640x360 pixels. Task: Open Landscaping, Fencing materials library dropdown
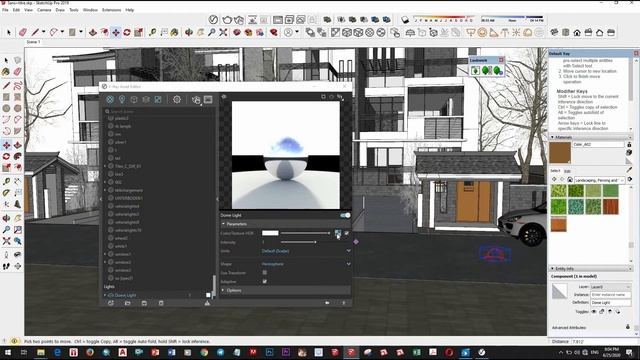tap(599, 180)
